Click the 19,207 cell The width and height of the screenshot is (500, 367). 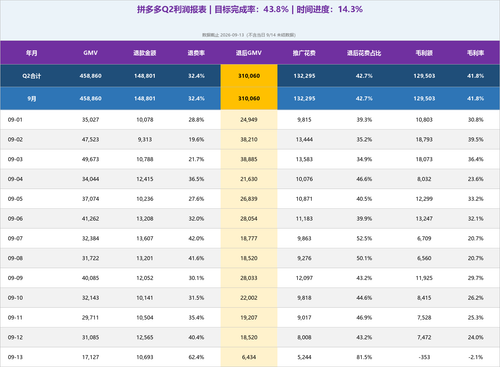pyautogui.click(x=249, y=318)
